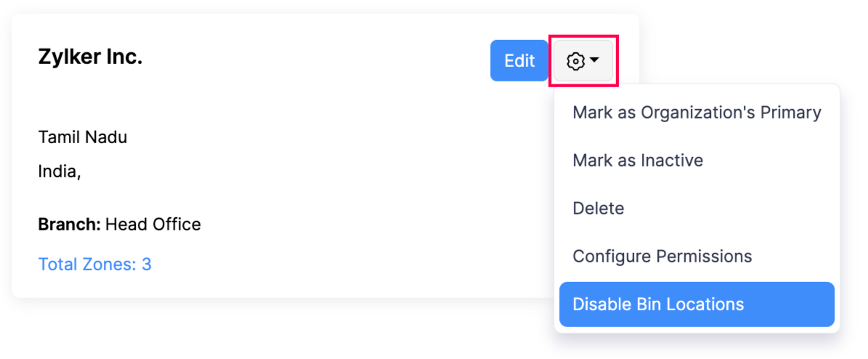Open Configure Permissions menu entry
Screen dimensions: 868x359
pos(662,257)
